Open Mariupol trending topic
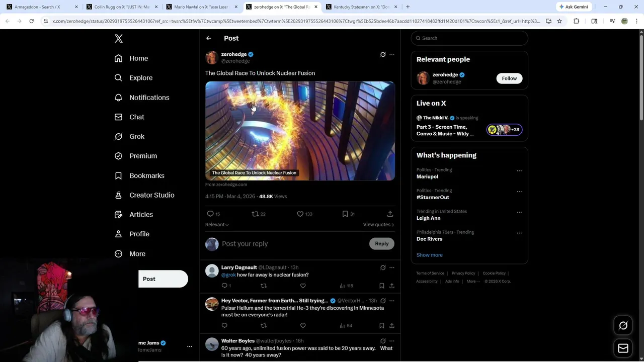644x362 pixels. coord(427,176)
